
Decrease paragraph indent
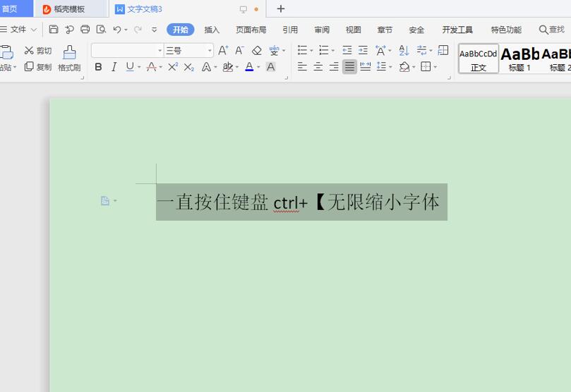347,50
